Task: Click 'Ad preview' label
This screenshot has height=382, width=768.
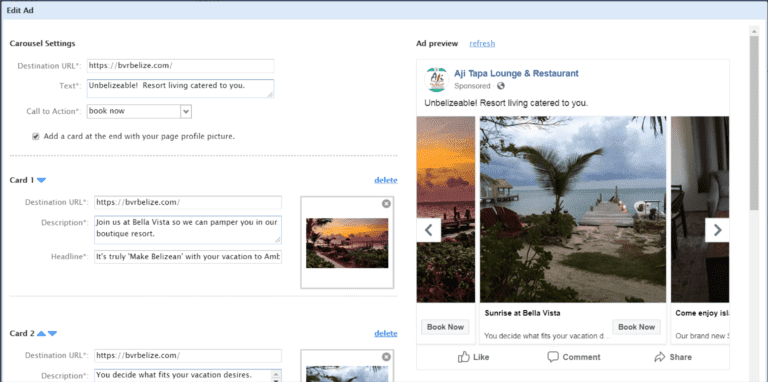Action: pyautogui.click(x=437, y=44)
